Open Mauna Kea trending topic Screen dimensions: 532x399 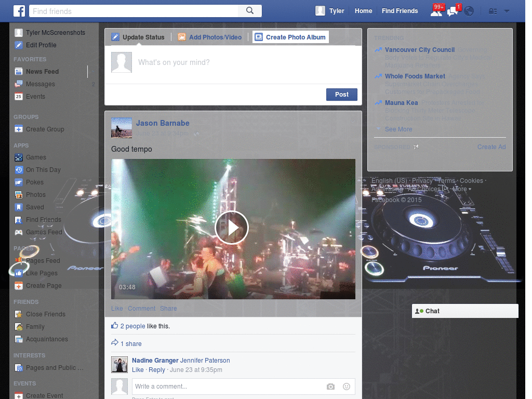[402, 103]
